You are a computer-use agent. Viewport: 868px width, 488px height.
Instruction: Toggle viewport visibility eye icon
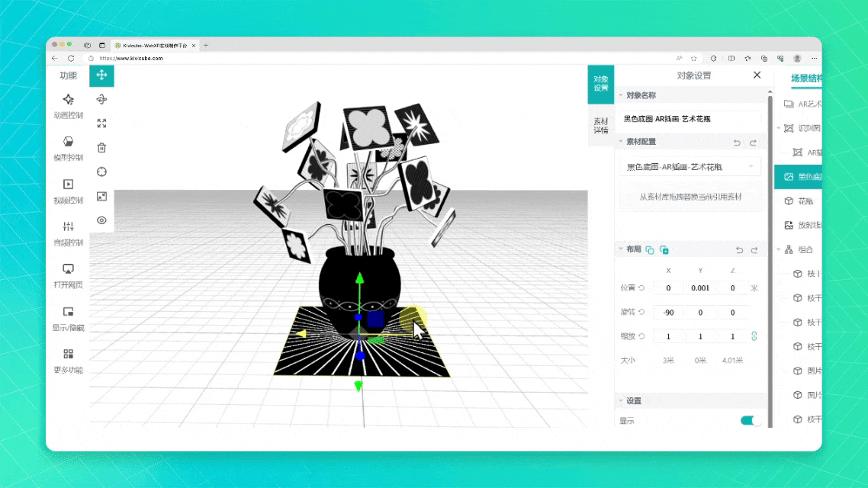tap(101, 220)
